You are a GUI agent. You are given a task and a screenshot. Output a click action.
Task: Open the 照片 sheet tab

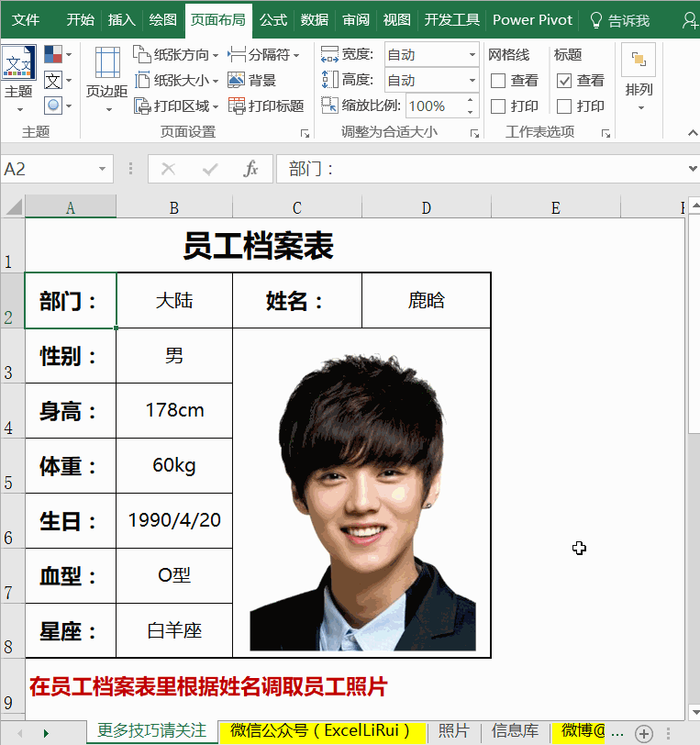454,731
